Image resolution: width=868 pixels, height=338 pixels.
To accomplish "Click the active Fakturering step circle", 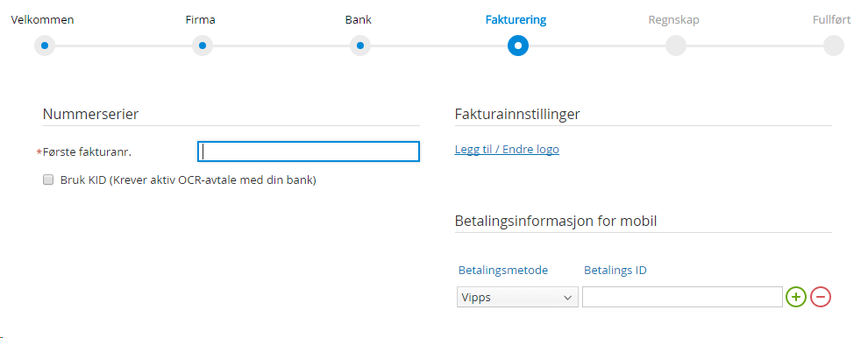I will [x=518, y=46].
